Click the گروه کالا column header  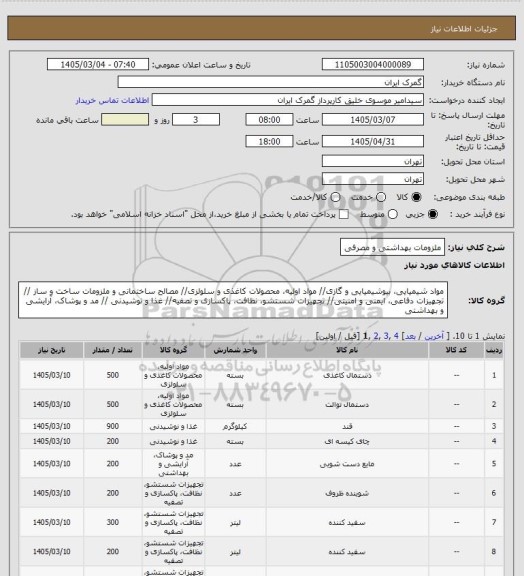(173, 350)
